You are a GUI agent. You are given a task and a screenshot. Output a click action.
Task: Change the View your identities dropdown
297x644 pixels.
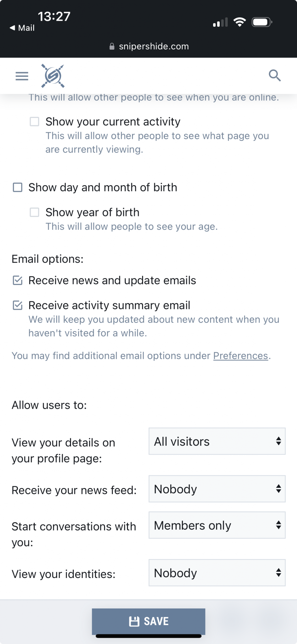click(217, 573)
